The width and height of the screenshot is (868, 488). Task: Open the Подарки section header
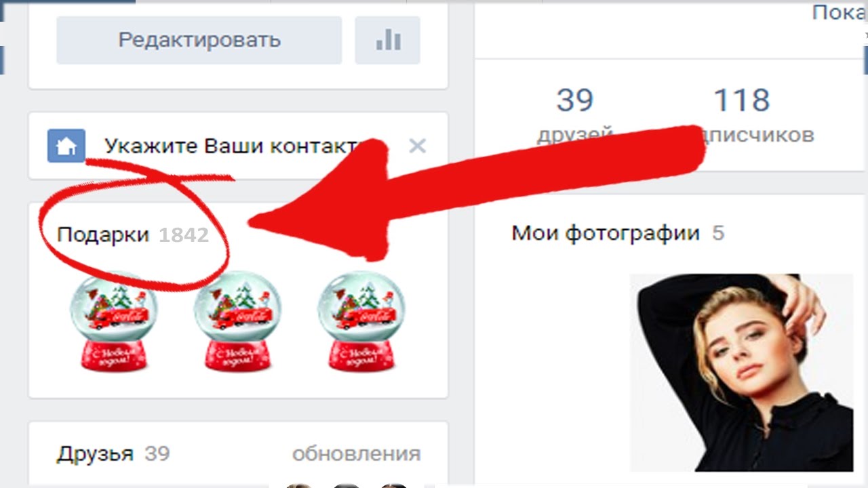click(x=103, y=235)
